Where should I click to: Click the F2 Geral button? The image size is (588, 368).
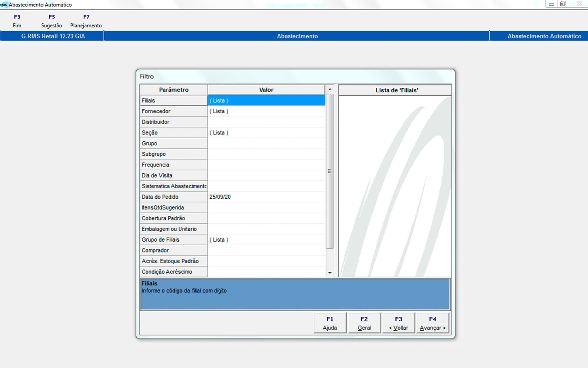pyautogui.click(x=364, y=323)
